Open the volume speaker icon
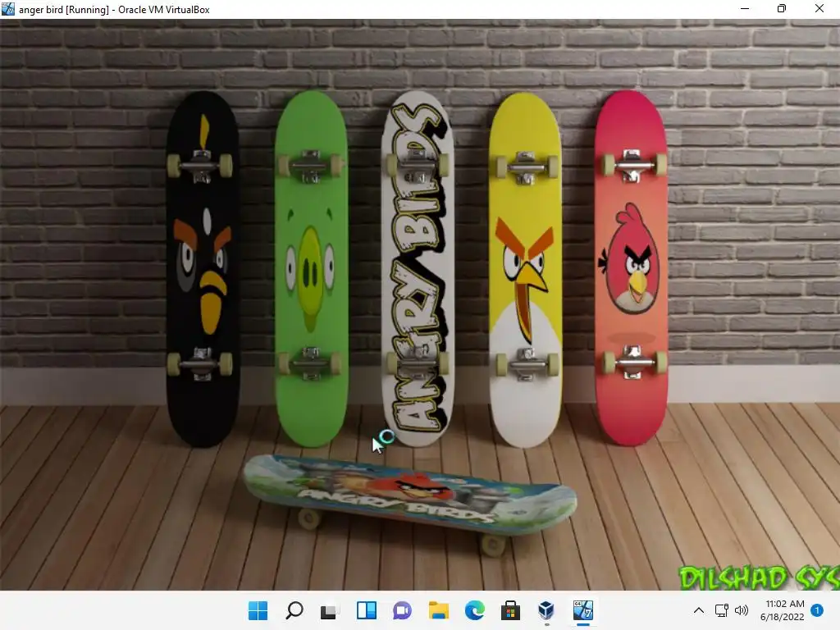Image resolution: width=840 pixels, height=630 pixels. [742, 610]
